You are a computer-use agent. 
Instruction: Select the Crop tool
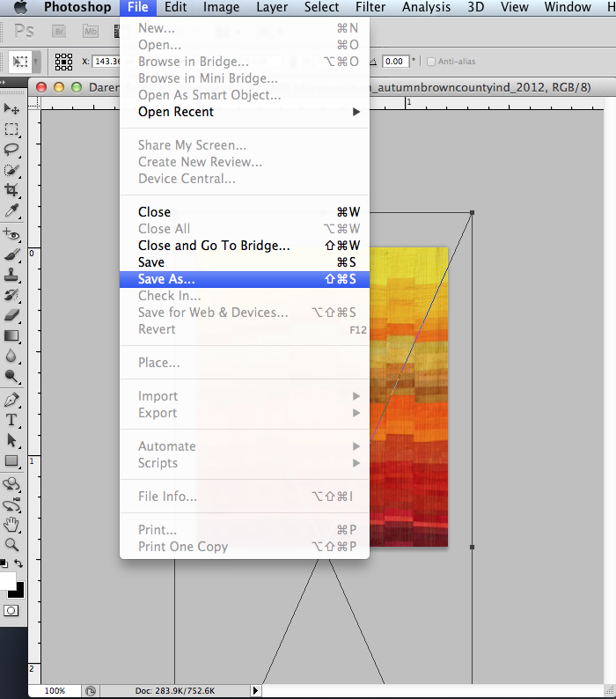coord(11,190)
